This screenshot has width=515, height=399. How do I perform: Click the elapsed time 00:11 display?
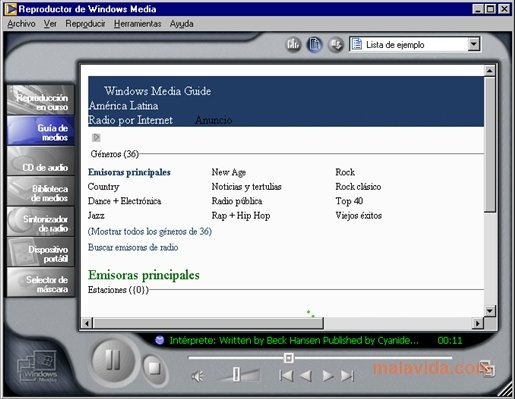tap(450, 340)
